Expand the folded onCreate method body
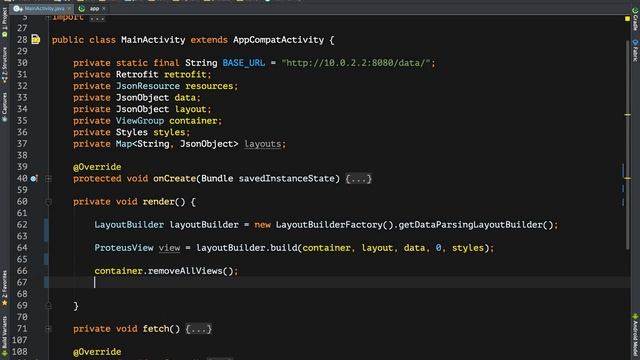Image resolution: width=640 pixels, height=360 pixels. (358, 179)
